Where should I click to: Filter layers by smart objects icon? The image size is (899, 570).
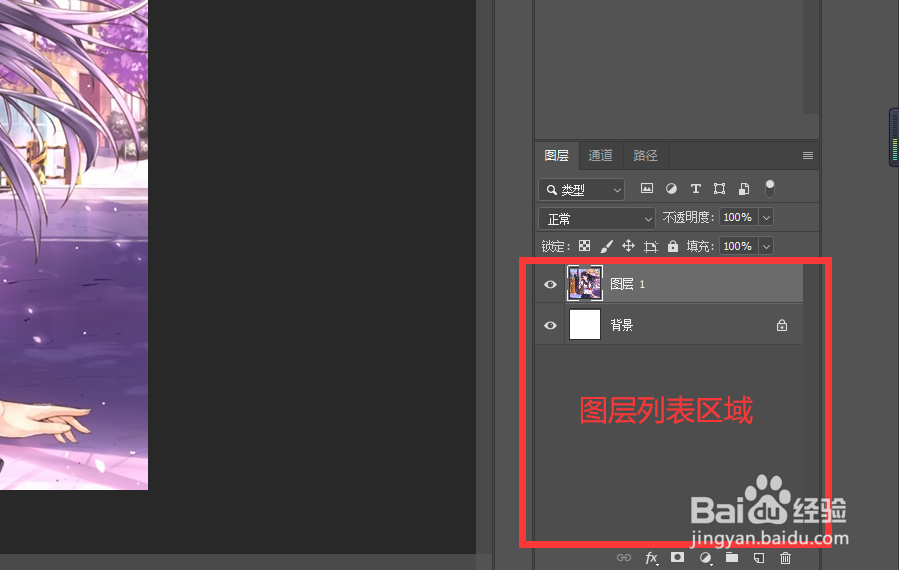coord(744,188)
